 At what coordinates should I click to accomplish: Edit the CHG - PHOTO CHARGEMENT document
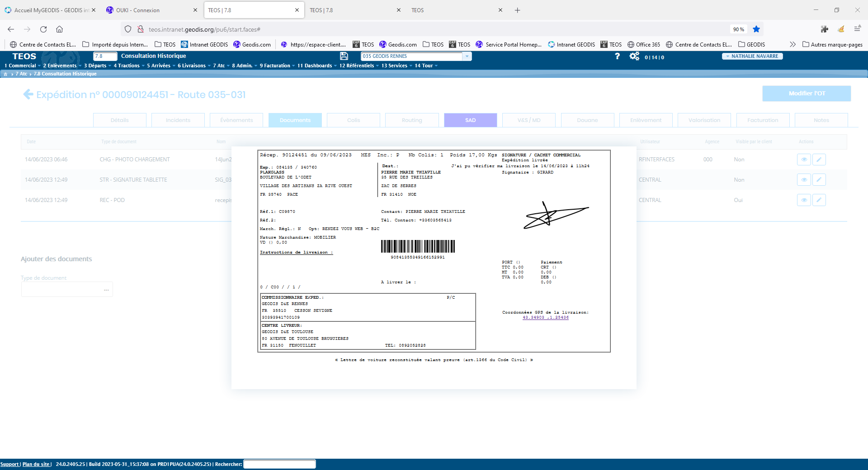819,160
